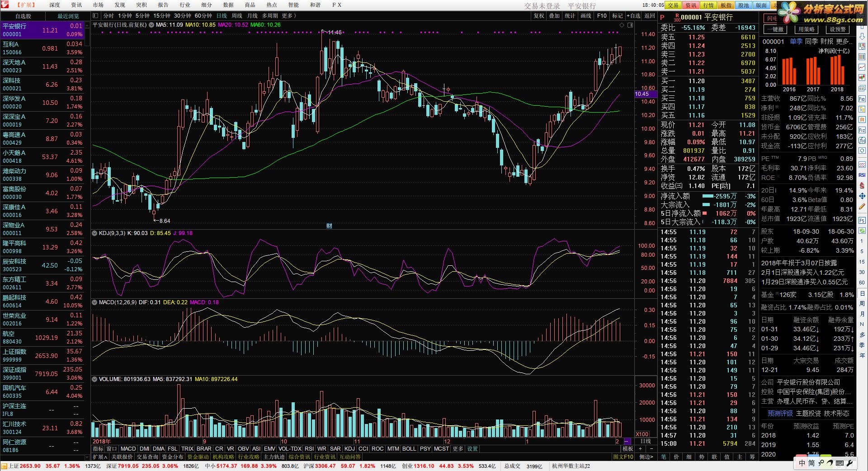Expand 更多 in the indicator bar
The height and width of the screenshot is (471, 868).
coord(458,449)
